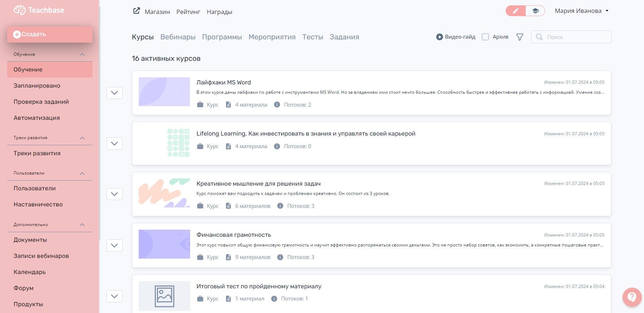Switch to the Вебинары tab

178,37
